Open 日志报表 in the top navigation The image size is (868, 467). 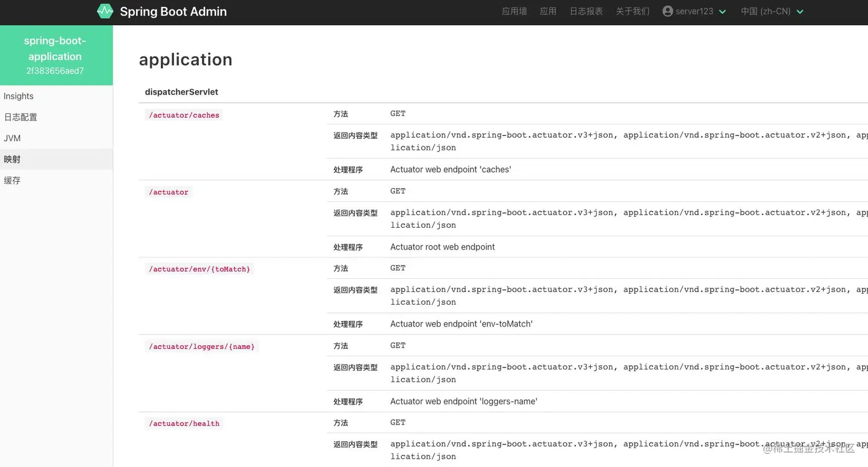click(586, 11)
